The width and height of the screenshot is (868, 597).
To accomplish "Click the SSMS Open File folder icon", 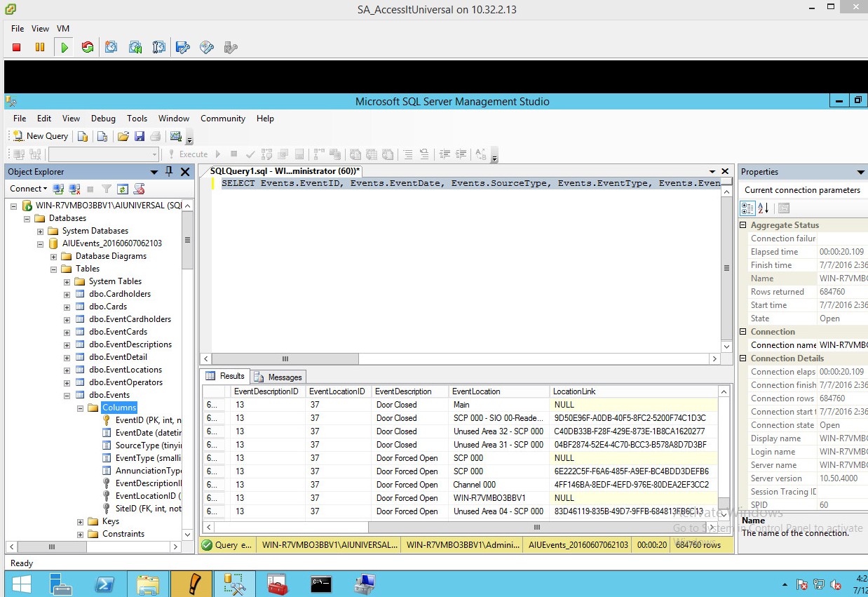I will click(123, 136).
